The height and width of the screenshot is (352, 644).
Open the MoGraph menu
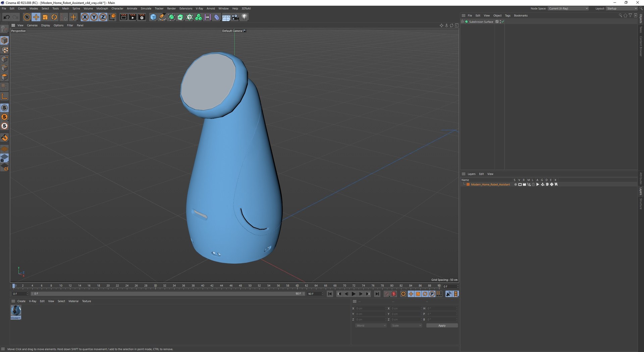[102, 8]
